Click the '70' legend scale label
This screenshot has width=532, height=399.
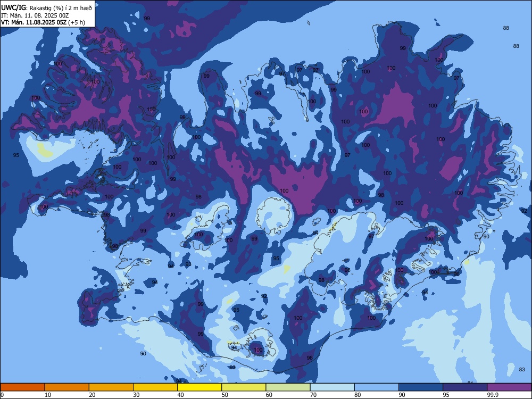[x=313, y=395]
